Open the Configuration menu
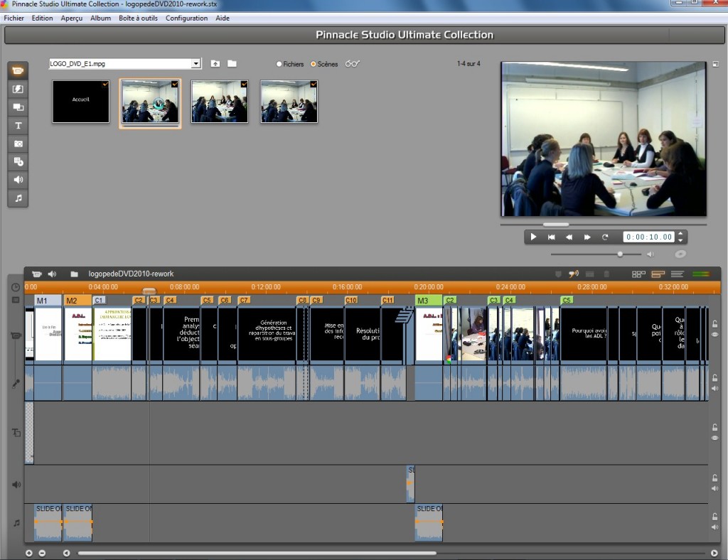Viewport: 728px width, 560px height. click(x=186, y=18)
